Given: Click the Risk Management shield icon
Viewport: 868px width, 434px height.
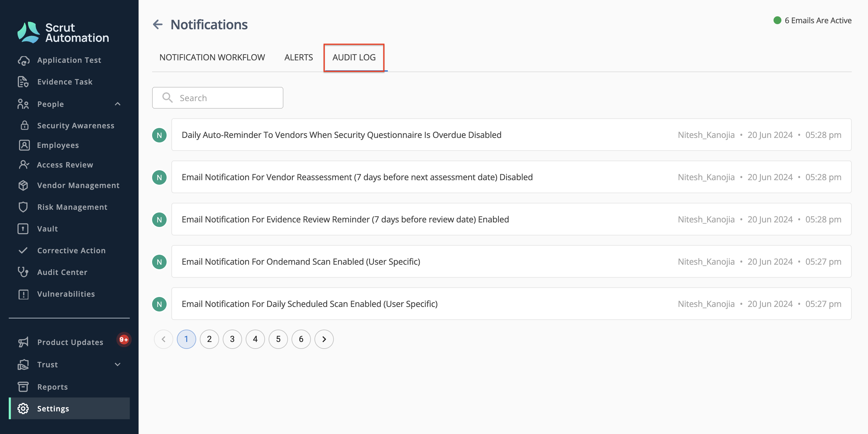Looking at the screenshot, I should 23,207.
